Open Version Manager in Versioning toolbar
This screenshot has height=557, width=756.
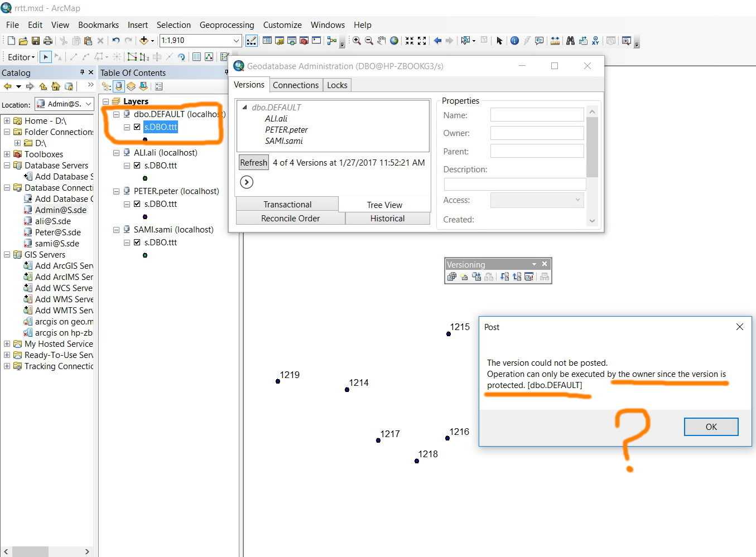[452, 277]
